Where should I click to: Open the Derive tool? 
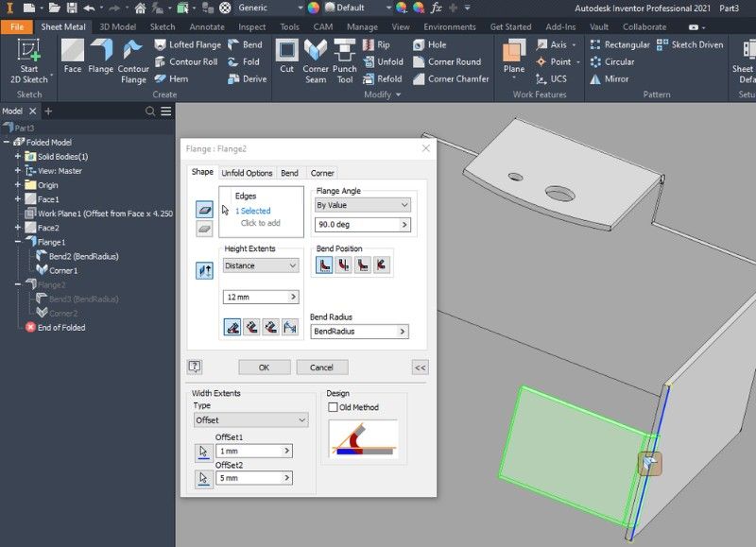247,78
